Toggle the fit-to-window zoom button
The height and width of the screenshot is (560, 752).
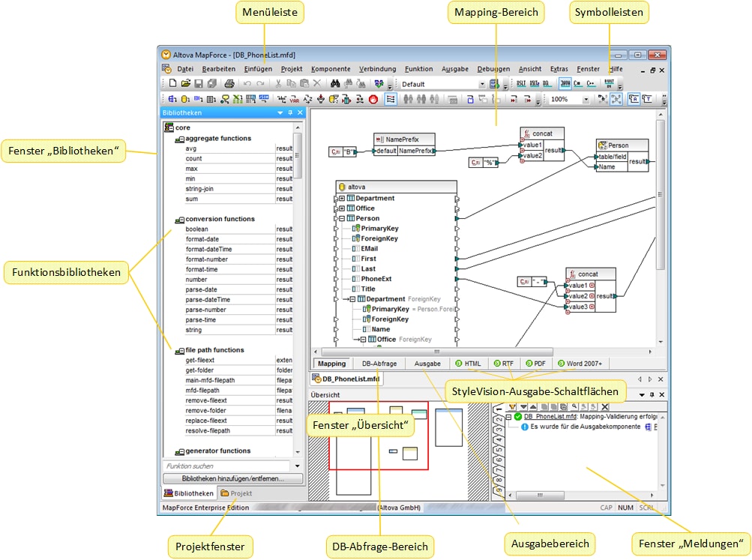click(x=616, y=99)
